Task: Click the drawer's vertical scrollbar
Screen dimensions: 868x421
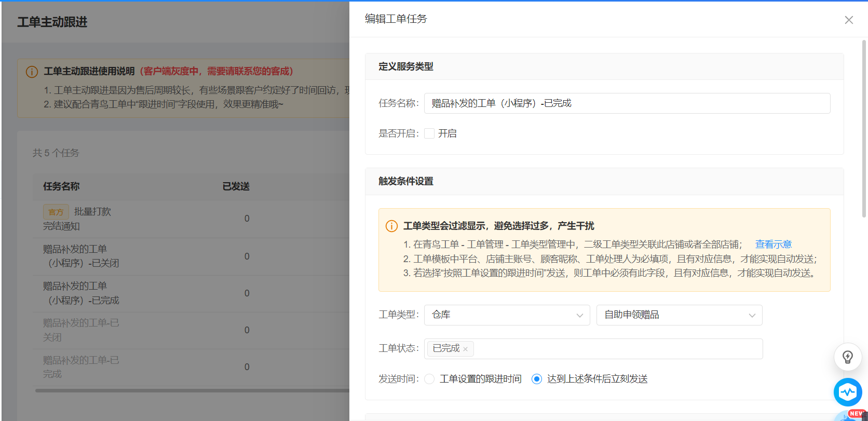Action: pos(864,129)
